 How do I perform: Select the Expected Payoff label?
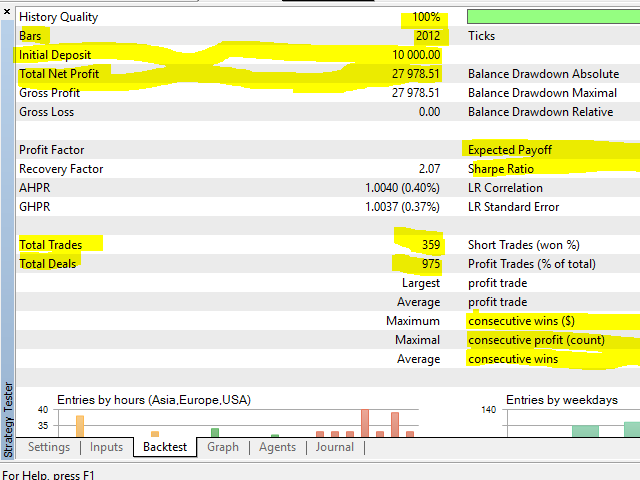[510, 150]
